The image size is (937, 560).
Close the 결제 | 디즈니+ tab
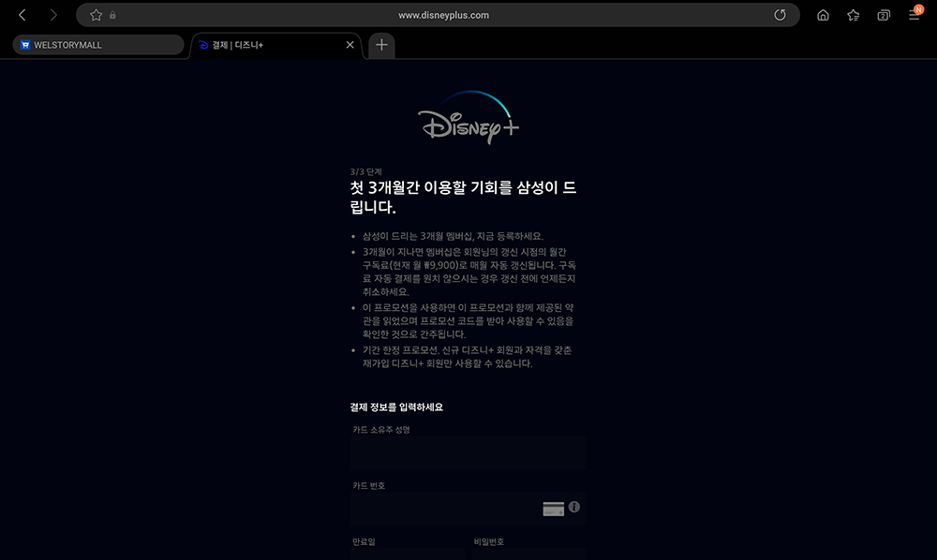point(350,45)
